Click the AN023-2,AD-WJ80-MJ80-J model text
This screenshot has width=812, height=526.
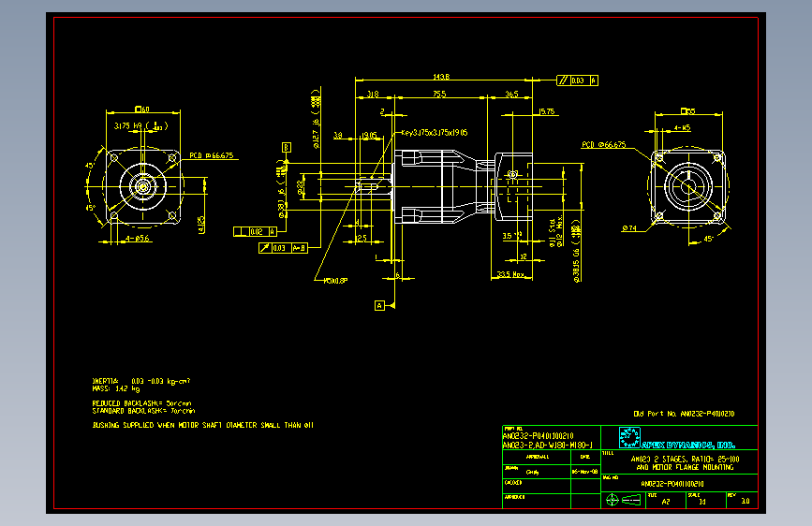click(548, 446)
